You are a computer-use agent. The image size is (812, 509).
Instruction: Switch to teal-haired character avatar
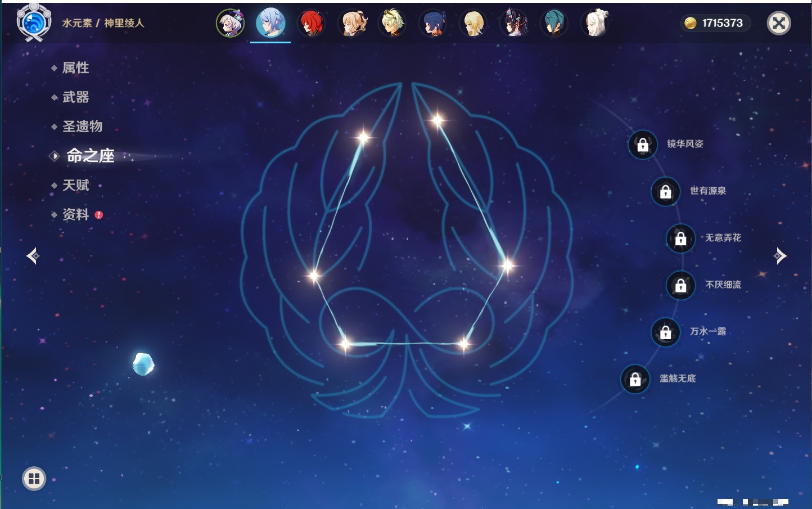[554, 23]
